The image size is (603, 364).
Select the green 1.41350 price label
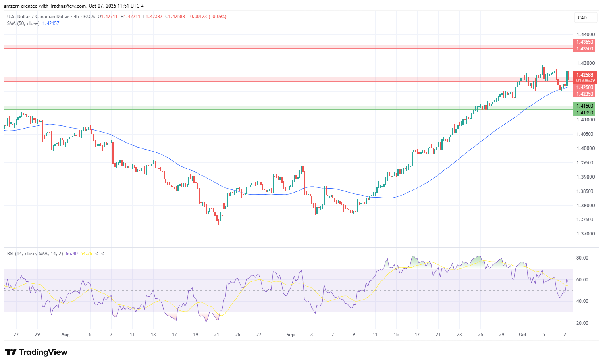pyautogui.click(x=585, y=113)
